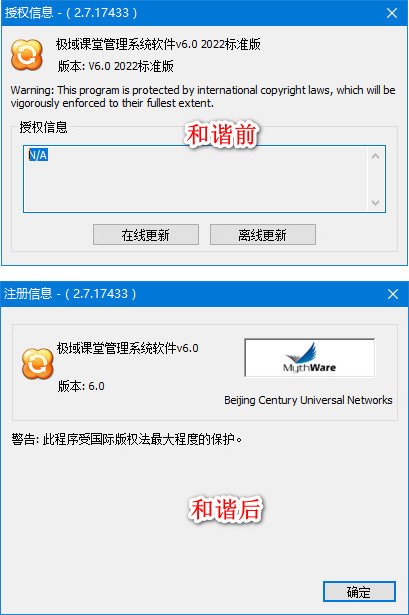Click the scroll down arrow in license box
The width and height of the screenshot is (409, 615).
pos(375,202)
